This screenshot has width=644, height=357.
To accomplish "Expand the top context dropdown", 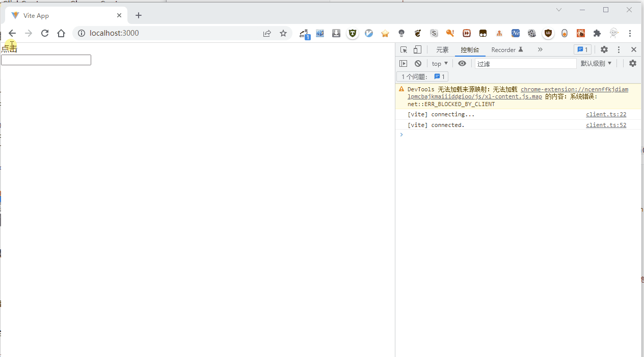I will pos(440,64).
